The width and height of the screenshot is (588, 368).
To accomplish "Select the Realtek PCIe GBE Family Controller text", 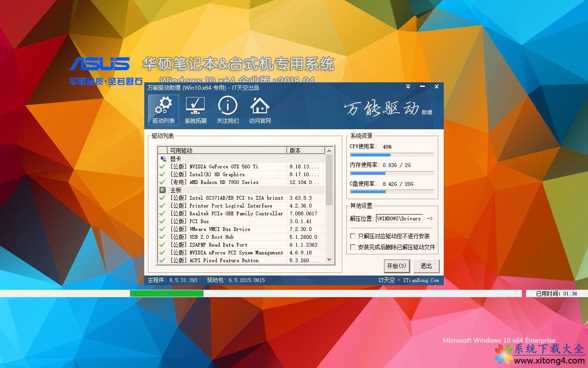I will click(x=227, y=213).
